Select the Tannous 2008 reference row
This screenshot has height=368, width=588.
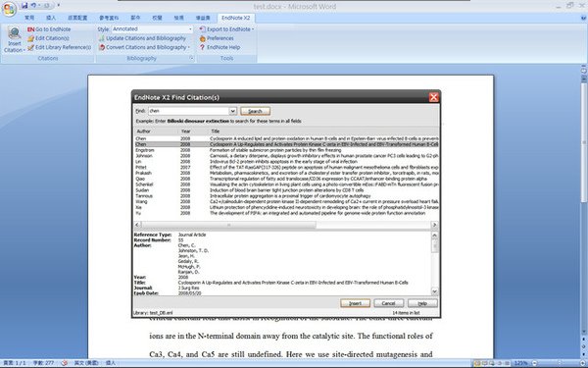[287, 195]
